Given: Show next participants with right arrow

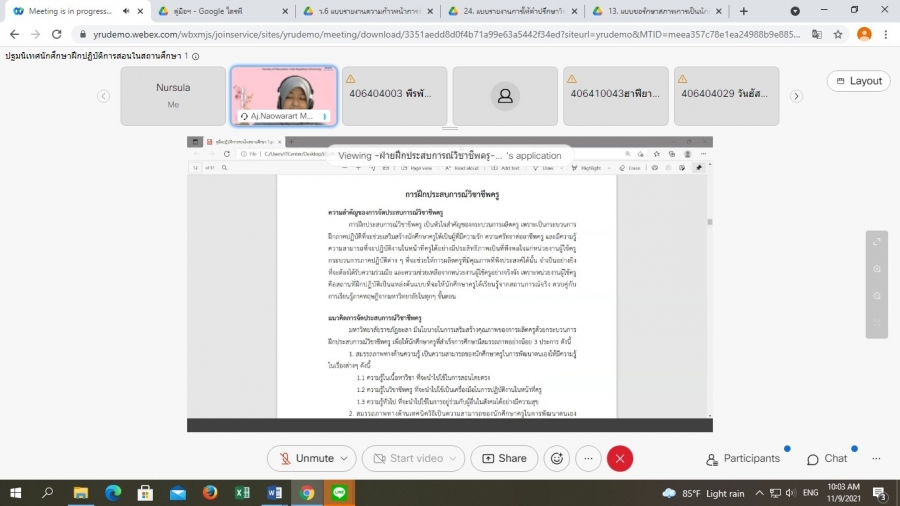Looking at the screenshot, I should pos(796,96).
